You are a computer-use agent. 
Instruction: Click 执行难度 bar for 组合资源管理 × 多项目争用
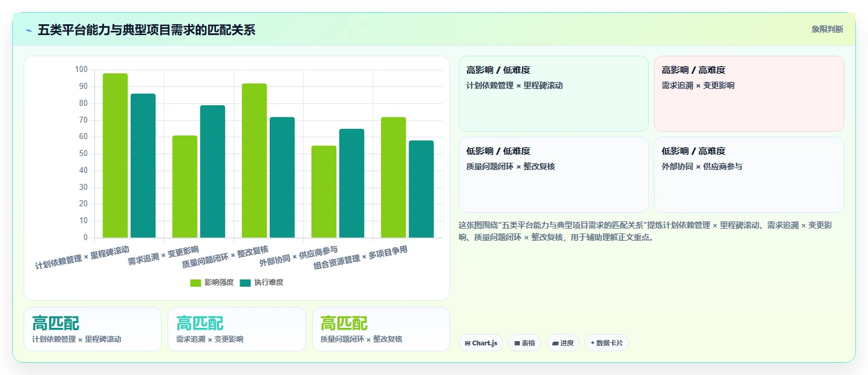[x=421, y=189]
